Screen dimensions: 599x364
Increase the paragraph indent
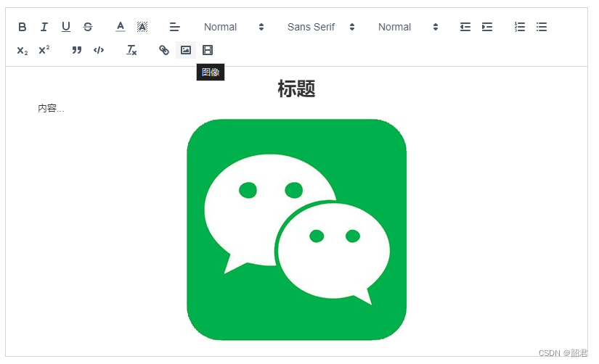[x=487, y=27]
